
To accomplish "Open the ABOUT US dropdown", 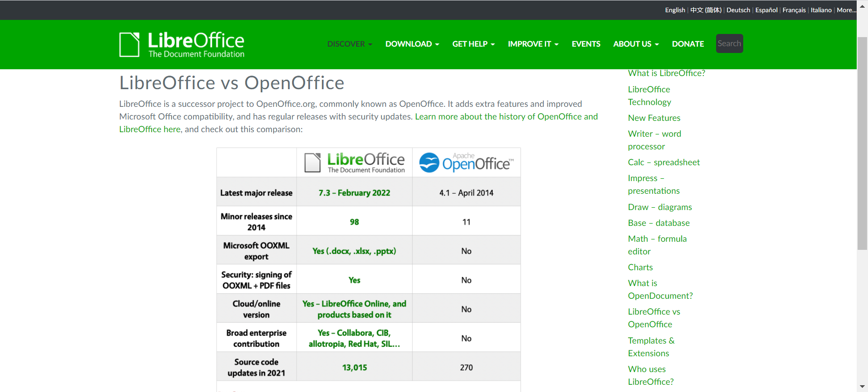I will 636,44.
